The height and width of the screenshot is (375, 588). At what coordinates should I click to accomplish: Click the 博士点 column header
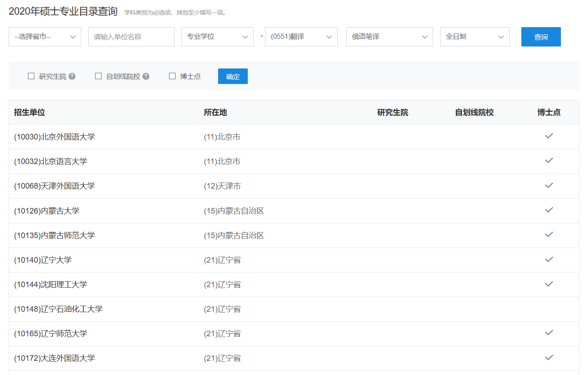point(549,112)
